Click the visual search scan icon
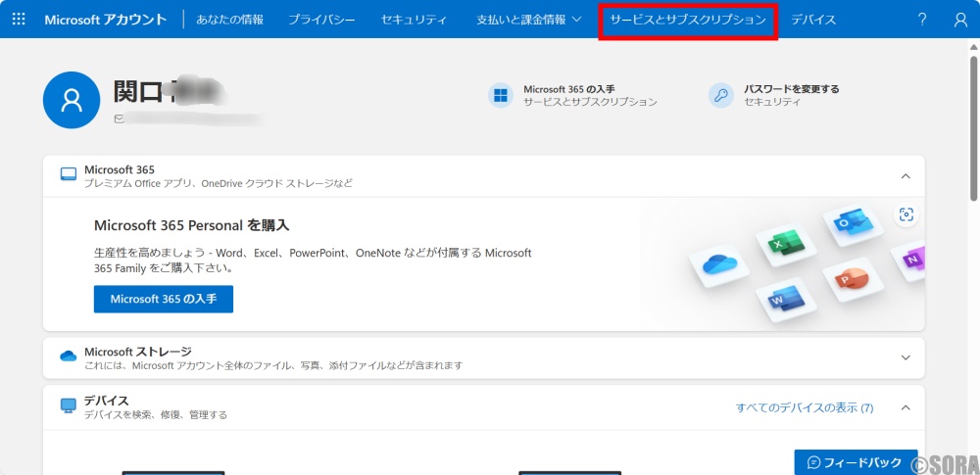 pyautogui.click(x=906, y=215)
